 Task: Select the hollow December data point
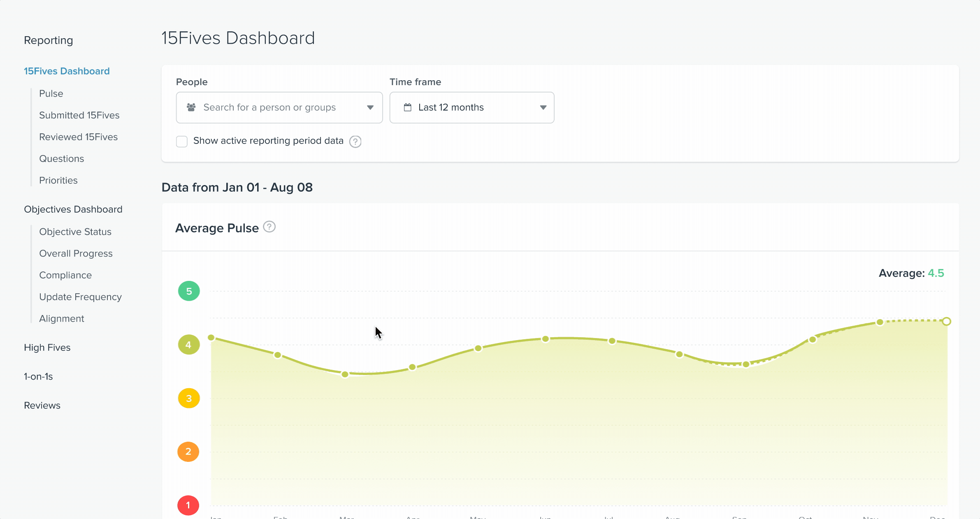coord(947,321)
